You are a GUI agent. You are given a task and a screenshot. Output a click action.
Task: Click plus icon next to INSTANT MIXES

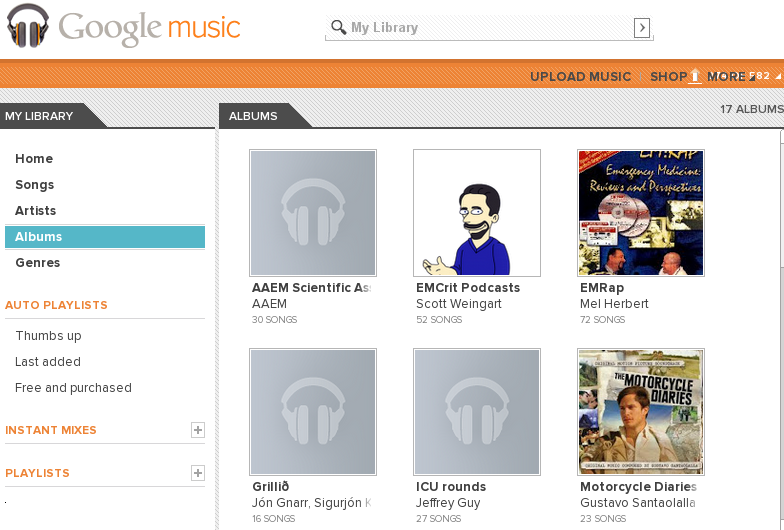click(x=198, y=430)
